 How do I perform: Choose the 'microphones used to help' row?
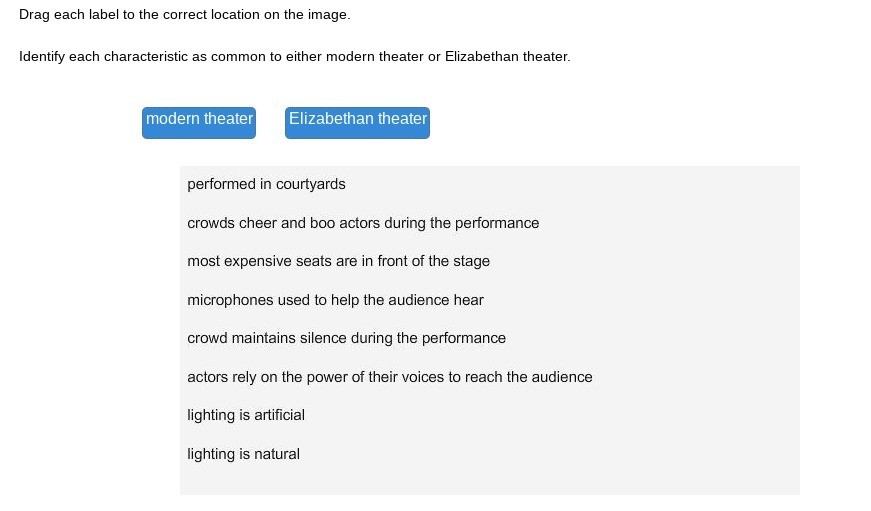pyautogui.click(x=335, y=300)
